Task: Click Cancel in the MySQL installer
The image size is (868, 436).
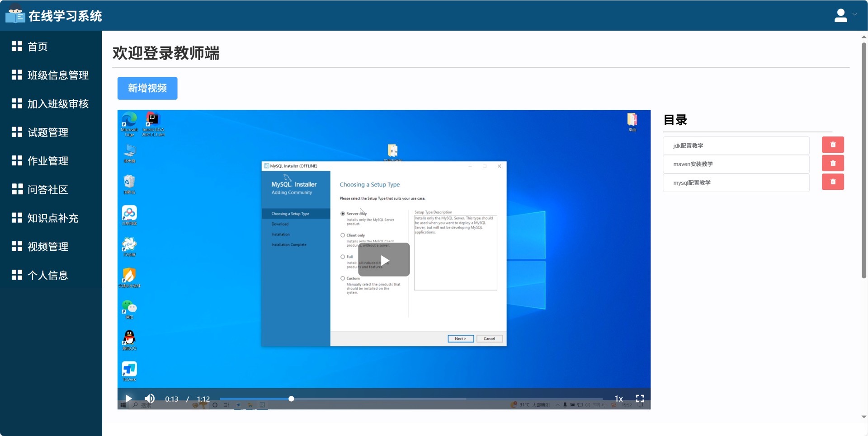Action: click(490, 338)
